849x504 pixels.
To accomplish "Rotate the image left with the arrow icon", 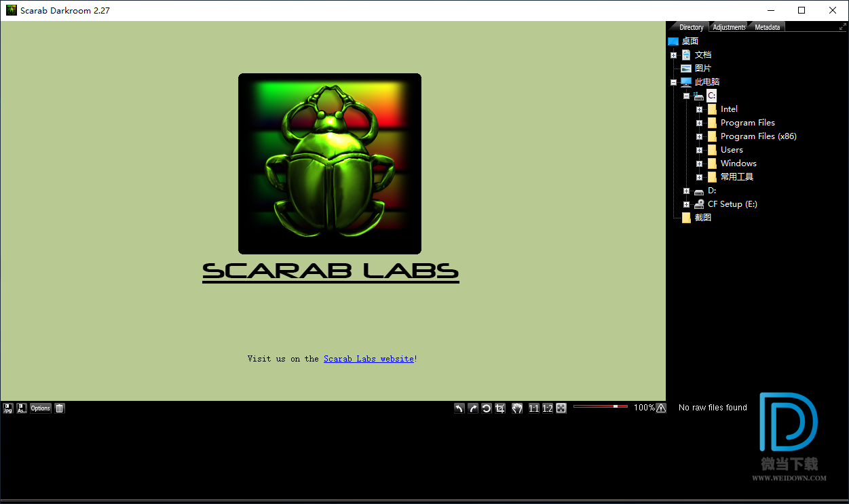I will [x=459, y=408].
